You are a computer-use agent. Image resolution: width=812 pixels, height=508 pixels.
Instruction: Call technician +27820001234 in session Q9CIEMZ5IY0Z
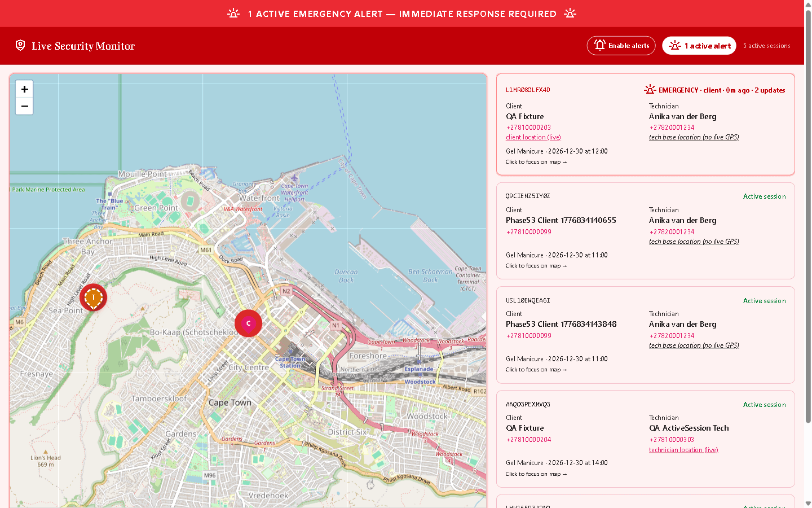point(672,232)
